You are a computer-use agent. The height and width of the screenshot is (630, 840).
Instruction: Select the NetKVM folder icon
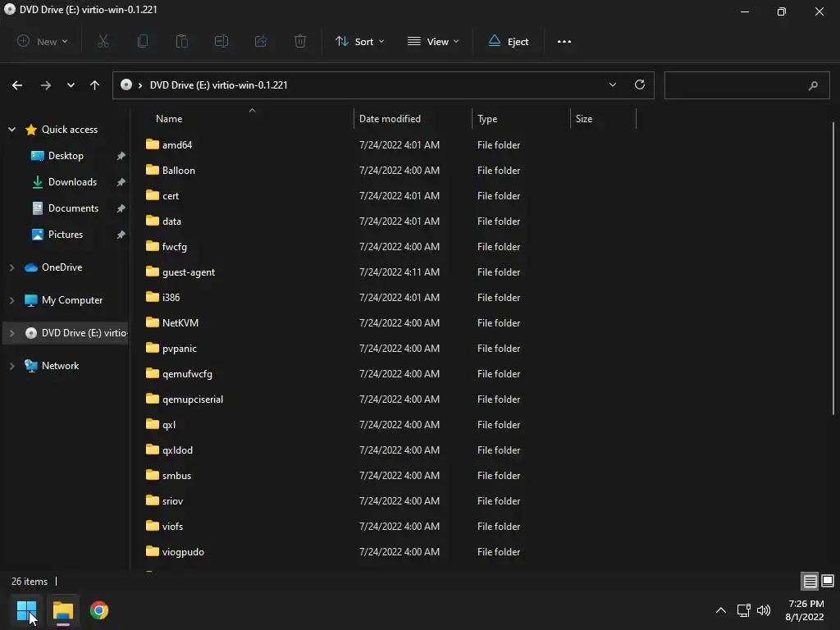[153, 322]
